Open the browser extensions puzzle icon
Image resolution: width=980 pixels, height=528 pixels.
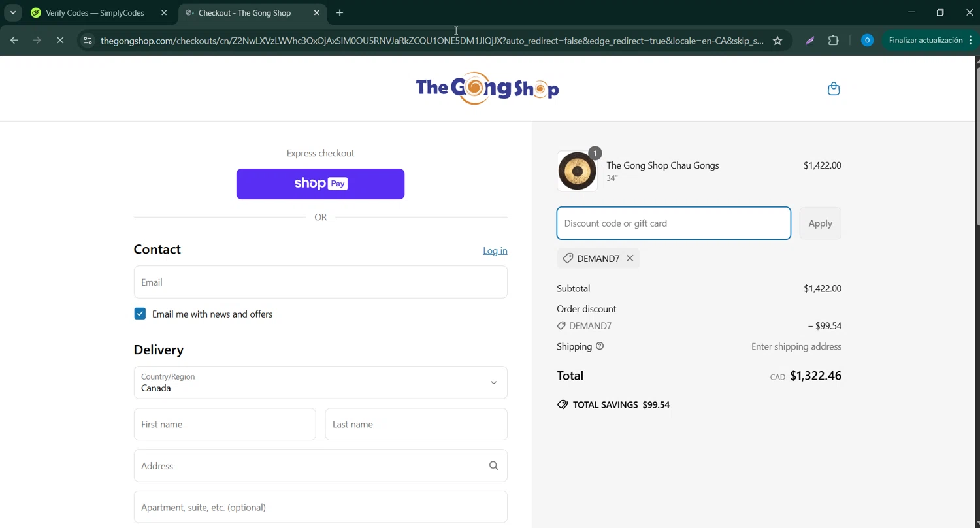pos(833,41)
